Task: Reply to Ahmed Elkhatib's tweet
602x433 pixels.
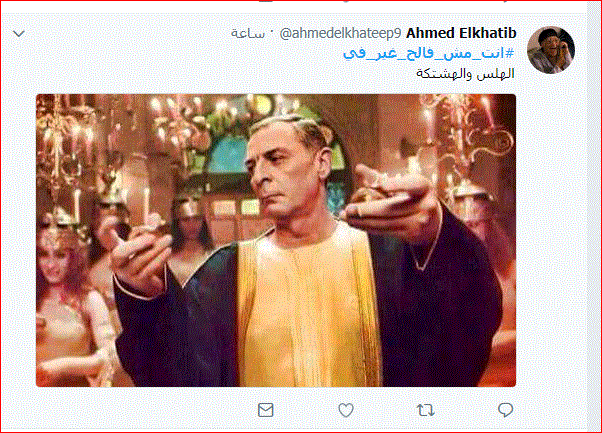Action: pos(505,410)
